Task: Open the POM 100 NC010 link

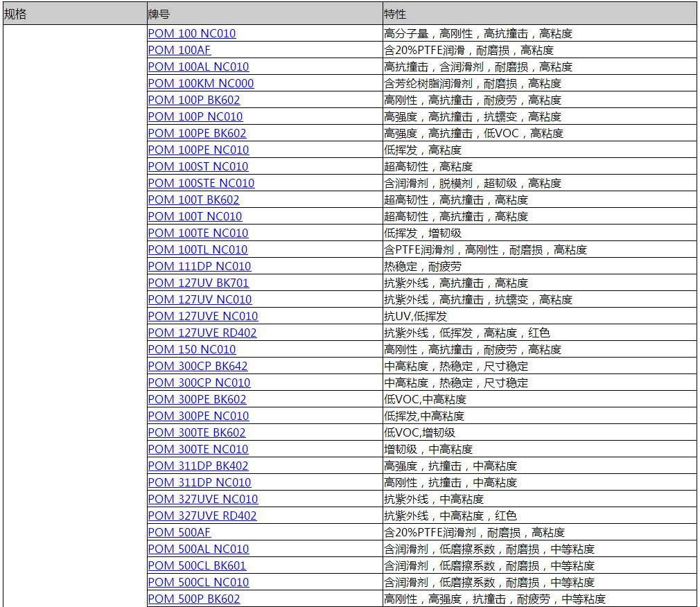Action: click(x=192, y=33)
